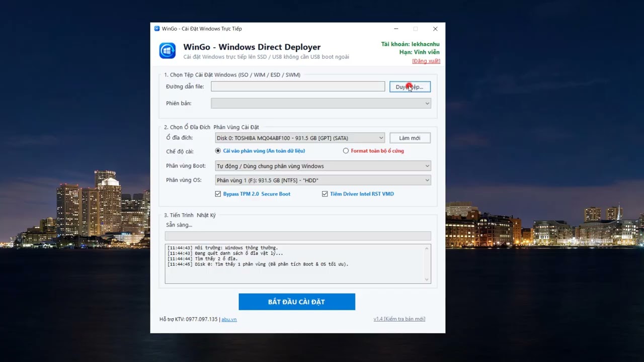Click log line 'Đang quét danh sách ổ đĩa vật lý'
The height and width of the screenshot is (362, 644).
coord(225,253)
